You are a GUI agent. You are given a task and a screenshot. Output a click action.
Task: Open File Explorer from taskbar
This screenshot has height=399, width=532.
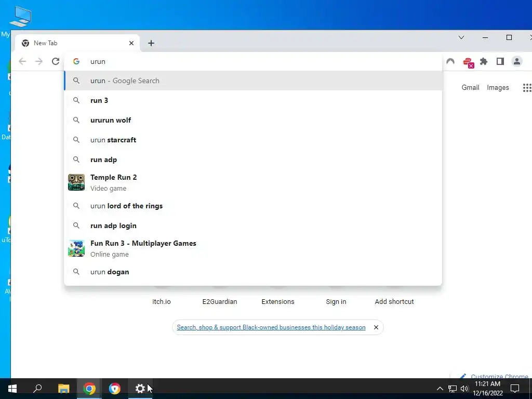point(64,389)
